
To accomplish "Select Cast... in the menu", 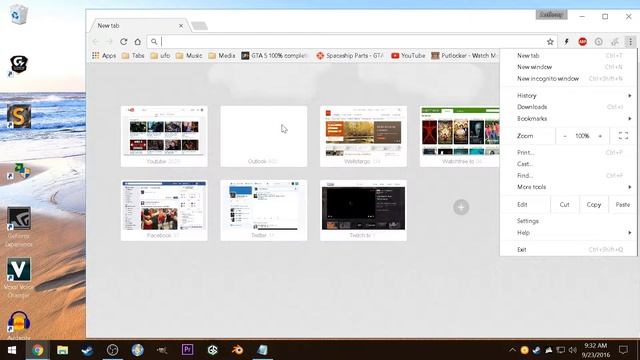I will coord(568,164).
